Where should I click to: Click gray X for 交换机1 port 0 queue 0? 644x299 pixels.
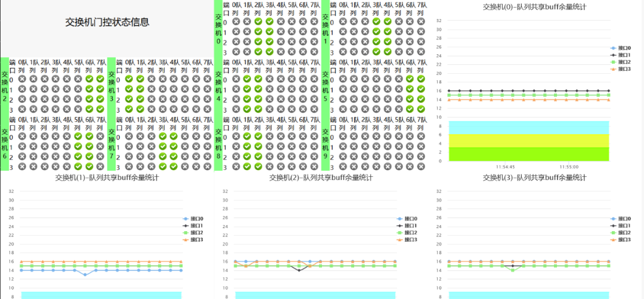coord(343,21)
